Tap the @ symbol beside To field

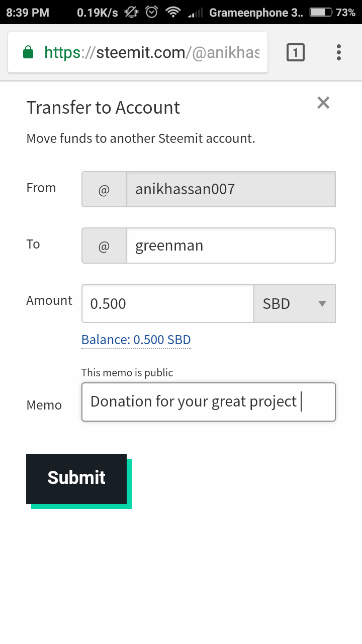point(104,246)
